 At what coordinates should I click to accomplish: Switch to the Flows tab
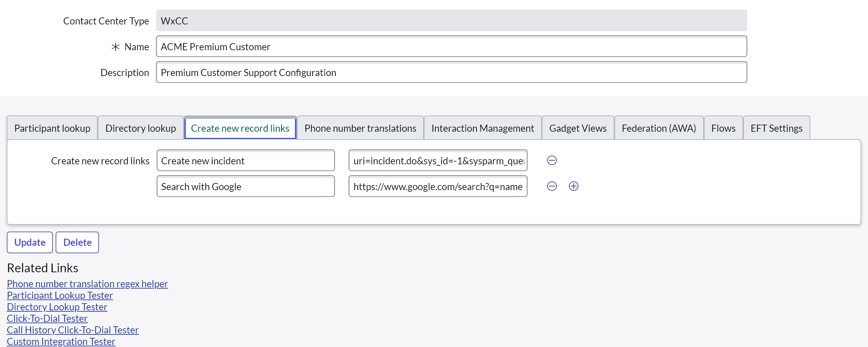pos(723,128)
